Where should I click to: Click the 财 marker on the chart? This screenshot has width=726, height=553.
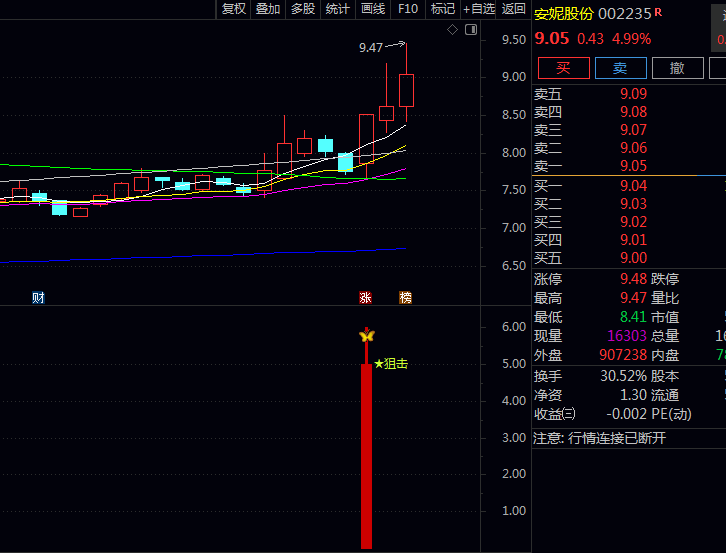pyautogui.click(x=38, y=297)
